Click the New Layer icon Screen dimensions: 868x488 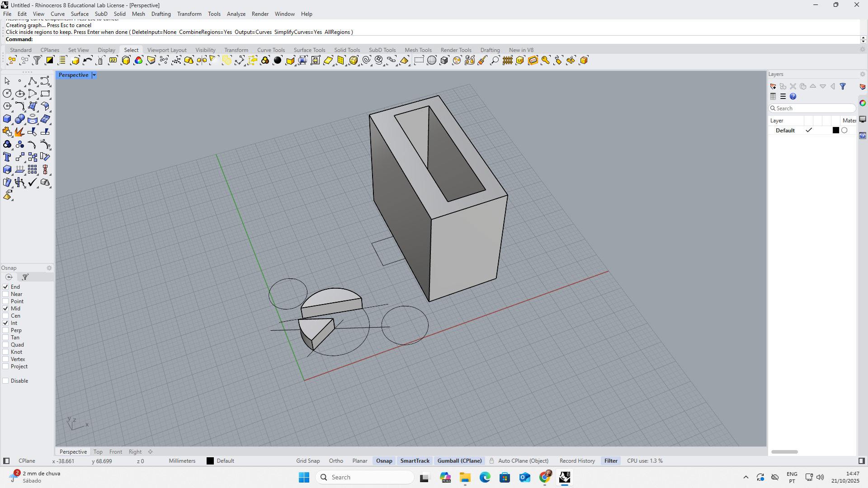point(773,86)
